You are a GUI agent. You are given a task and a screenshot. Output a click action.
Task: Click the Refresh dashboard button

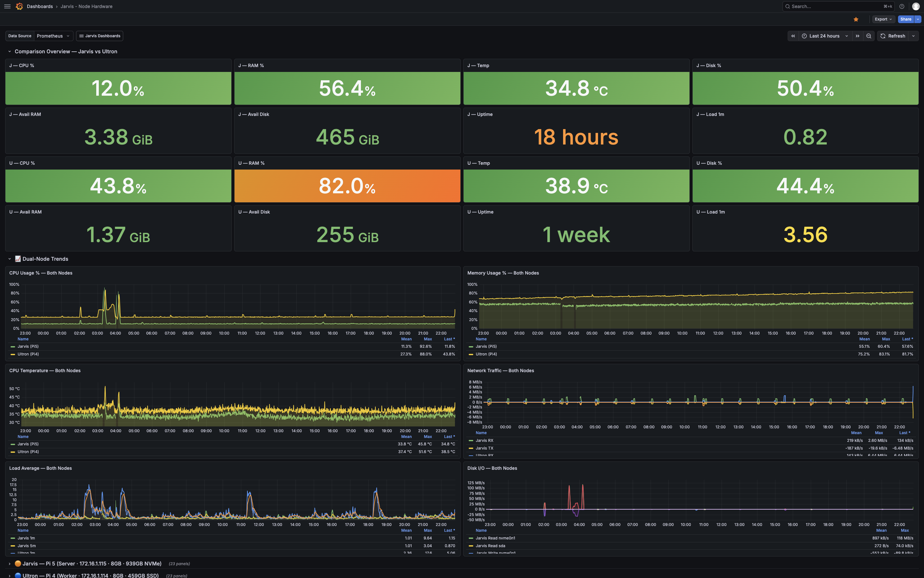tap(893, 36)
